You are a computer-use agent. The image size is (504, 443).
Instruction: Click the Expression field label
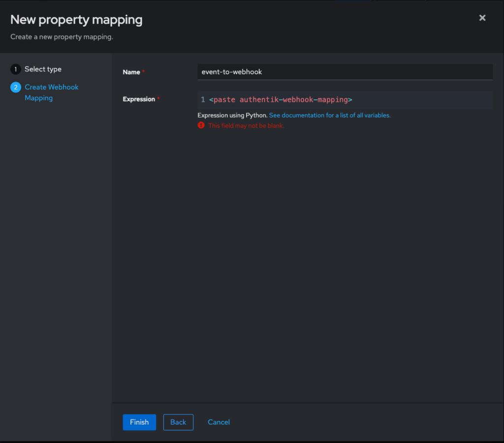[139, 99]
